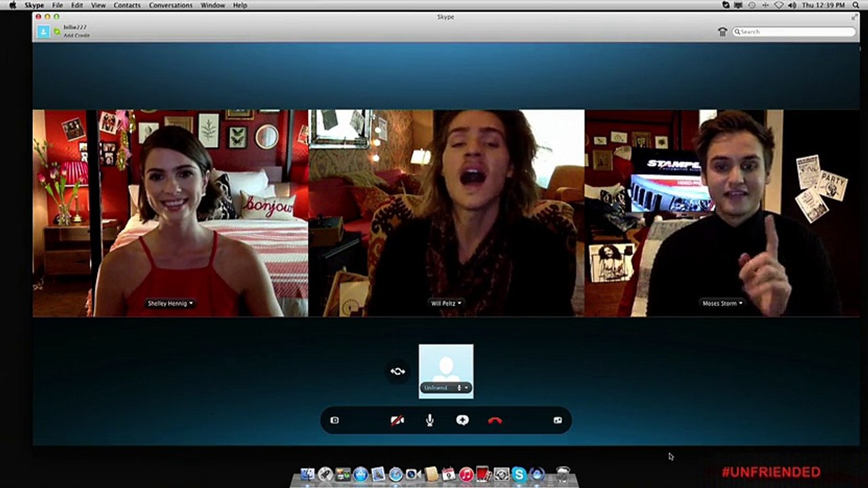Image resolution: width=868 pixels, height=488 pixels.
Task: Open the Apple menu
Action: pyautogui.click(x=12, y=5)
